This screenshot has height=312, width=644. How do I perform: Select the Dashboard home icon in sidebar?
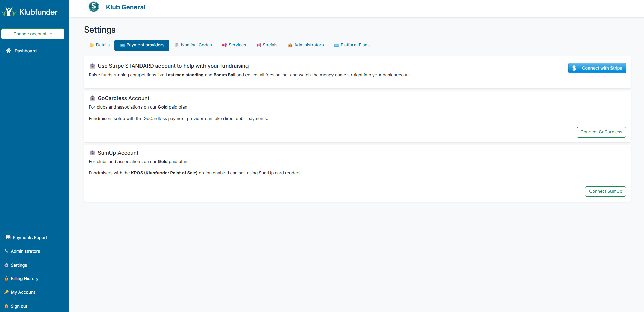tap(8, 51)
